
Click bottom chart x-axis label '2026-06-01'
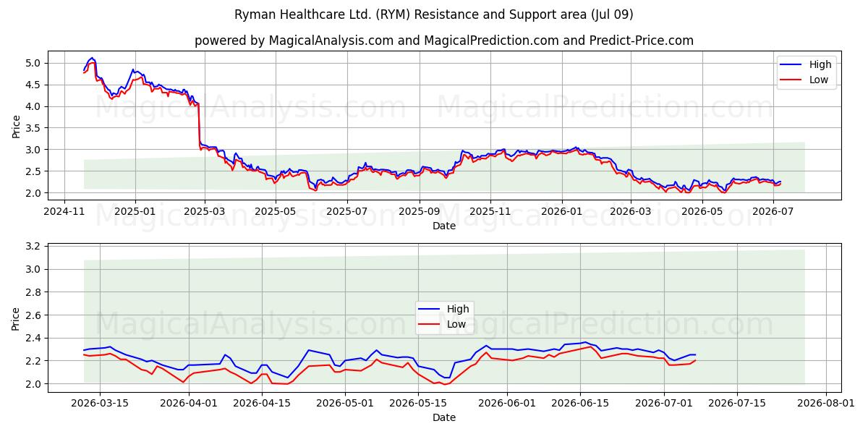point(508,403)
